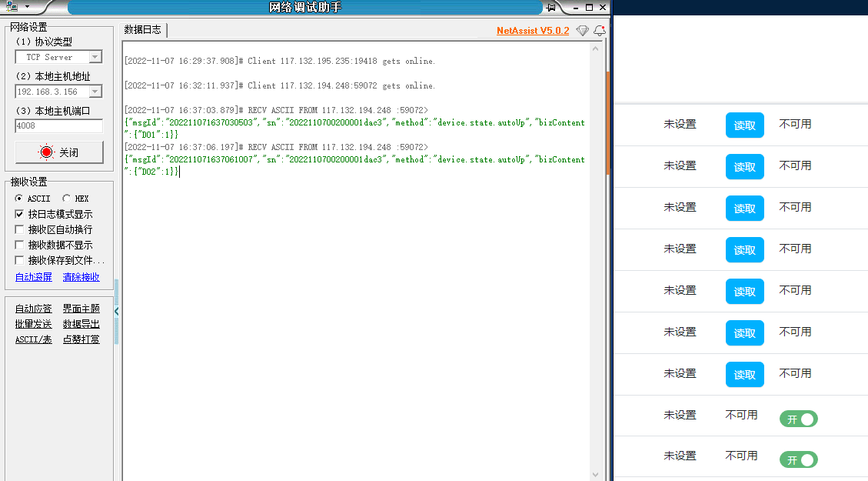The image size is (868, 481).
Task: Collapse the left panel with arrow handle
Action: [116, 311]
